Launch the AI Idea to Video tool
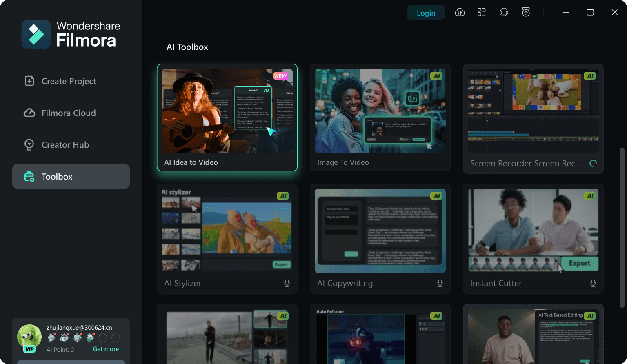 227,118
